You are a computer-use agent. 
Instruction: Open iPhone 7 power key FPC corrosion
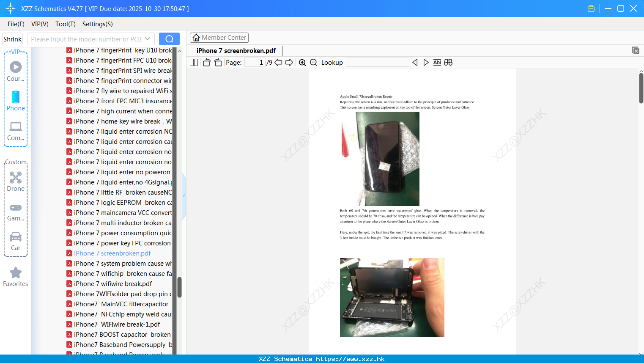tap(119, 243)
